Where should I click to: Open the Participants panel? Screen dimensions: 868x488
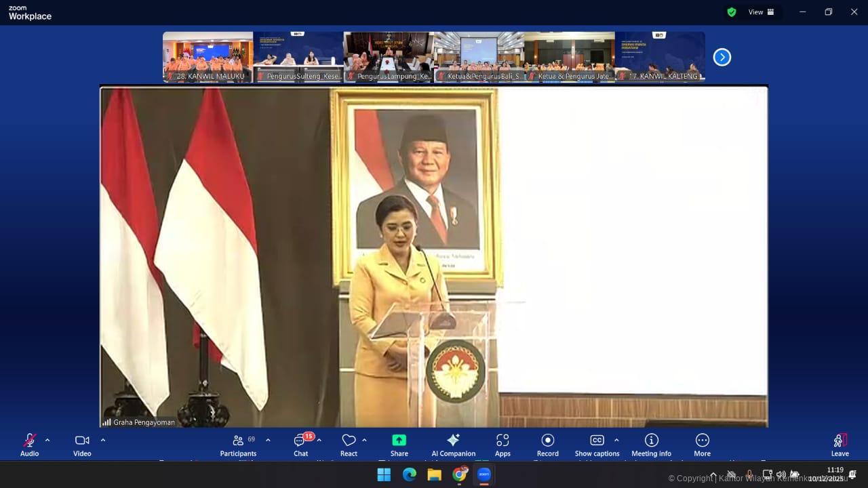(x=238, y=445)
